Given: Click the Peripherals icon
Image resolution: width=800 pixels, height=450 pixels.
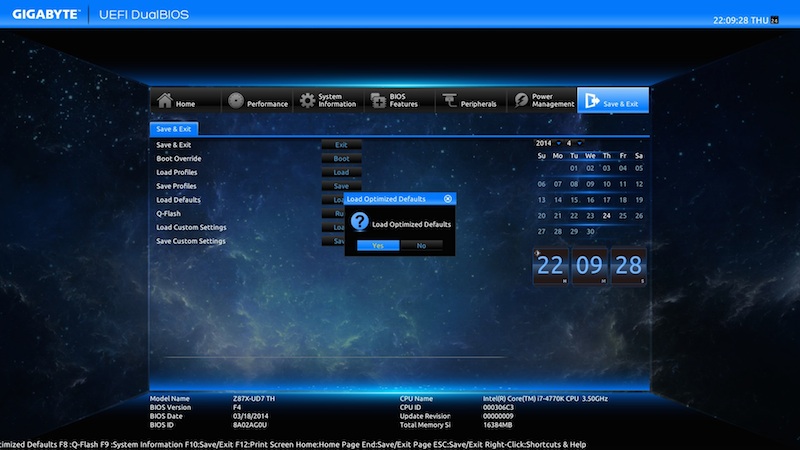Looking at the screenshot, I should [x=449, y=101].
